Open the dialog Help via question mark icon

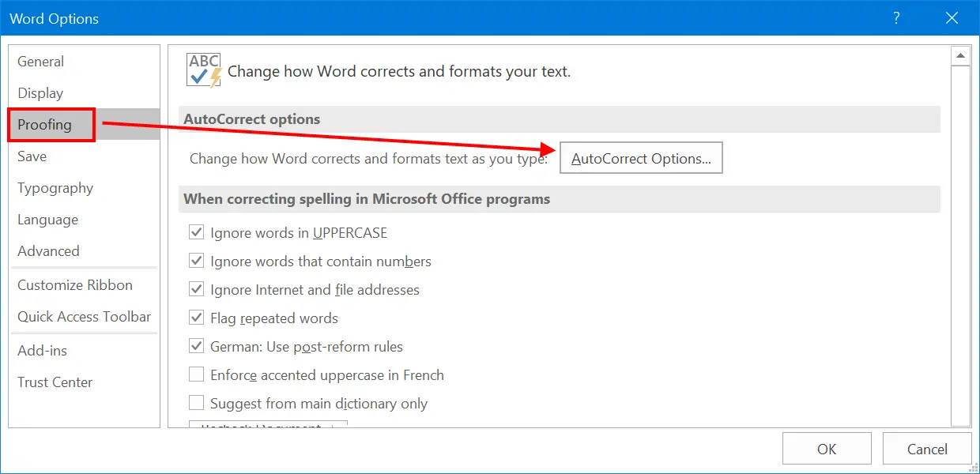point(896,17)
